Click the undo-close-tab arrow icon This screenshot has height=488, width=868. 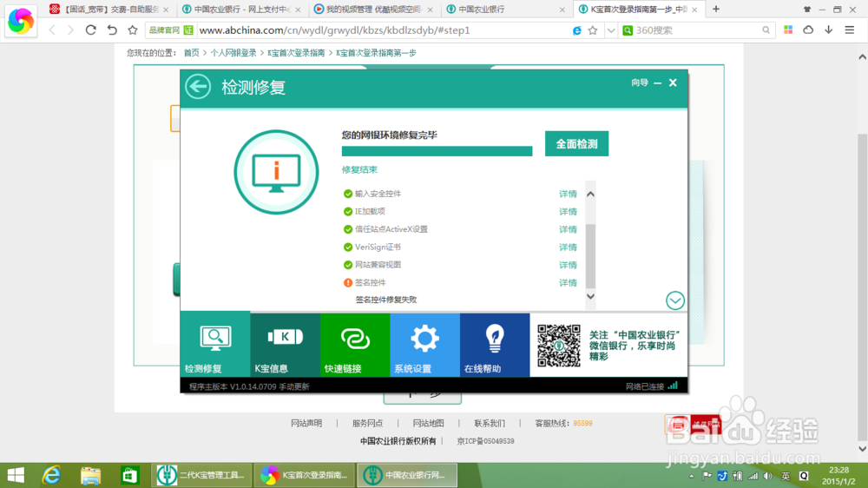(x=112, y=30)
